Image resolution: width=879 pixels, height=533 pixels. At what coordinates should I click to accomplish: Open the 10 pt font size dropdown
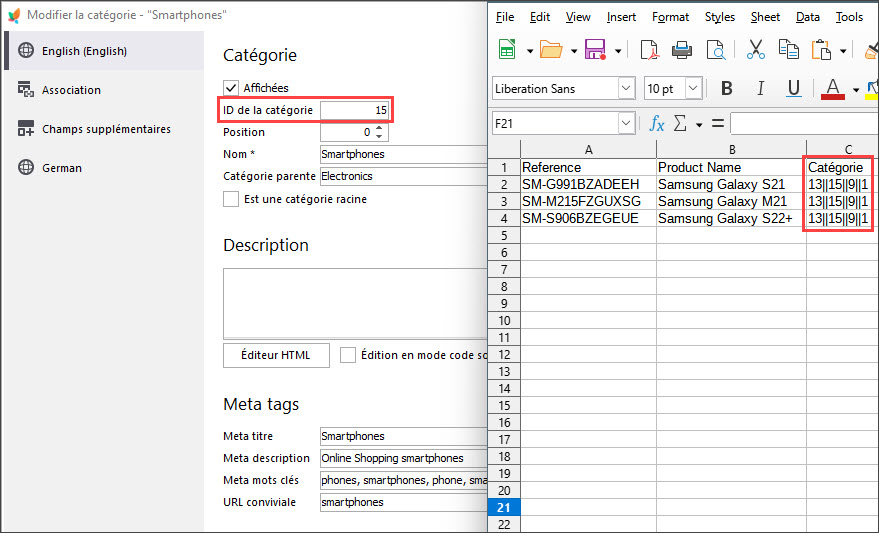(x=693, y=89)
